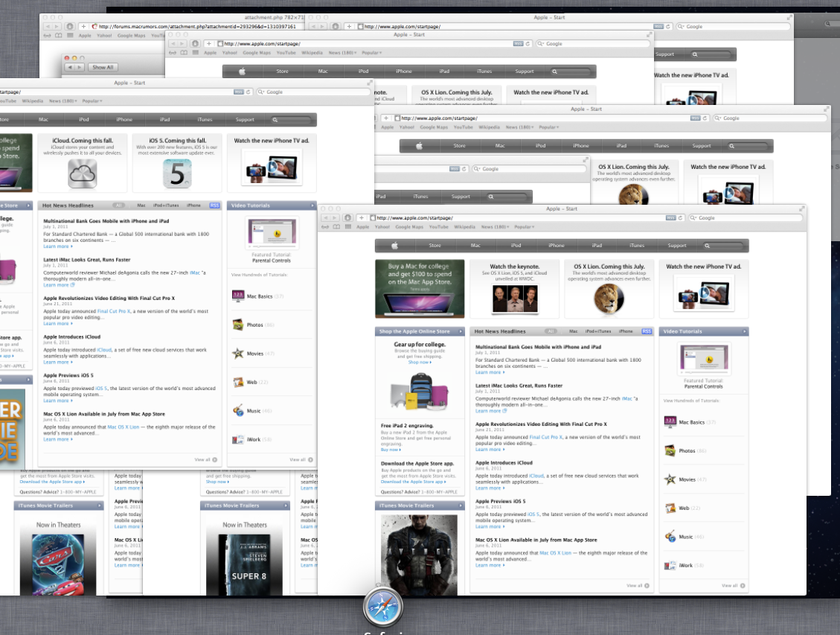This screenshot has height=635, width=840.
Task: Open News (180) bookmark menu in front window
Action: (494, 226)
